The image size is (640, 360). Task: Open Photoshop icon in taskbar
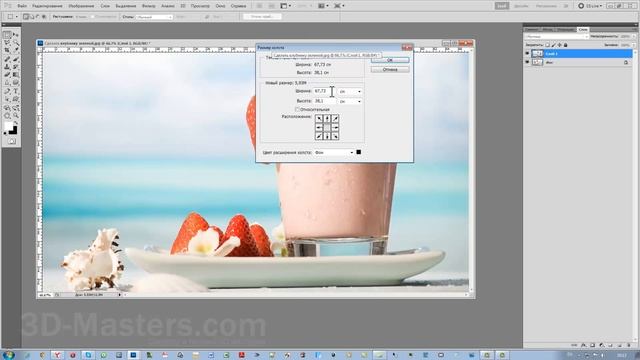[133, 355]
